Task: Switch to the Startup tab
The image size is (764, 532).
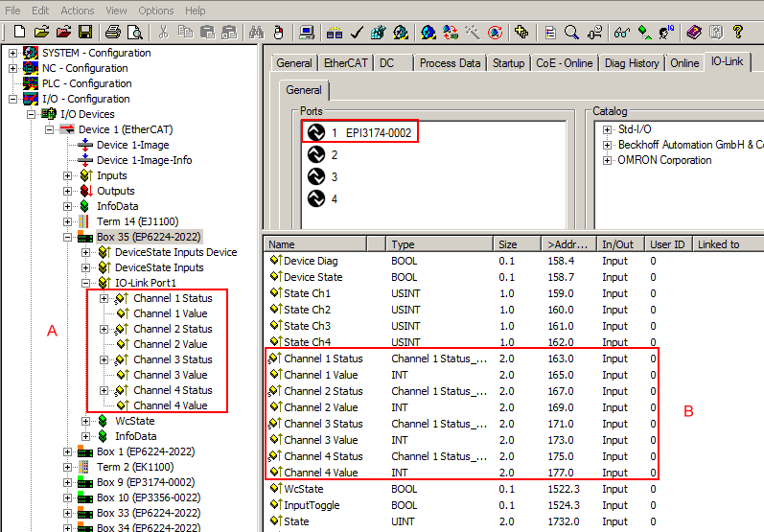Action: 508,63
